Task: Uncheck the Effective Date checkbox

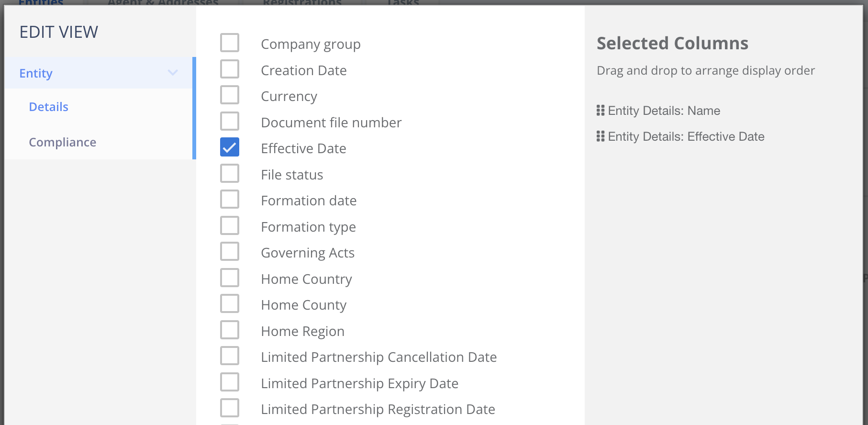Action: 230,147
